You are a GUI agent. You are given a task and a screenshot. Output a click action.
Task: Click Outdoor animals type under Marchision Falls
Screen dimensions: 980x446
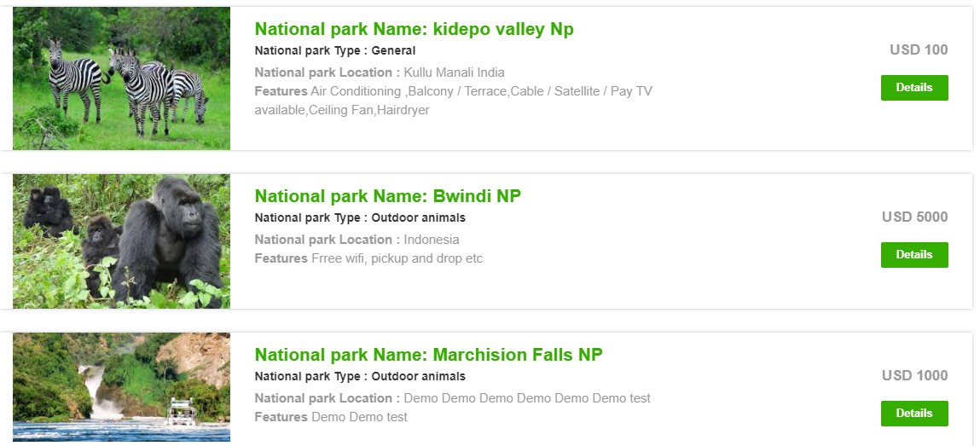(418, 377)
